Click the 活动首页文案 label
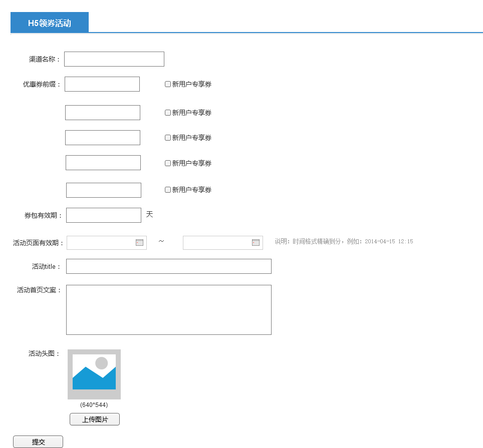This screenshot has width=483, height=448. tap(39, 290)
